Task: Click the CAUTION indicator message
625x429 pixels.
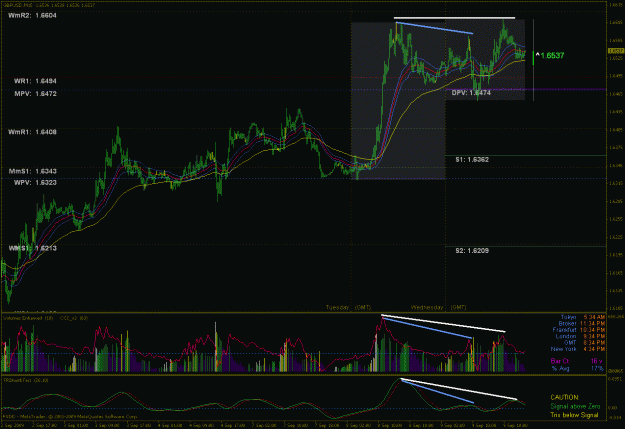Action: pyautogui.click(x=564, y=398)
